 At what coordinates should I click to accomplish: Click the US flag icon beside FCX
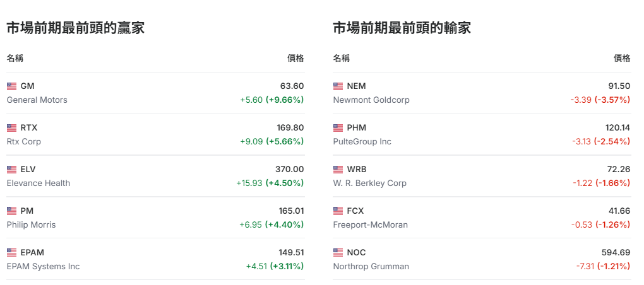(x=338, y=211)
